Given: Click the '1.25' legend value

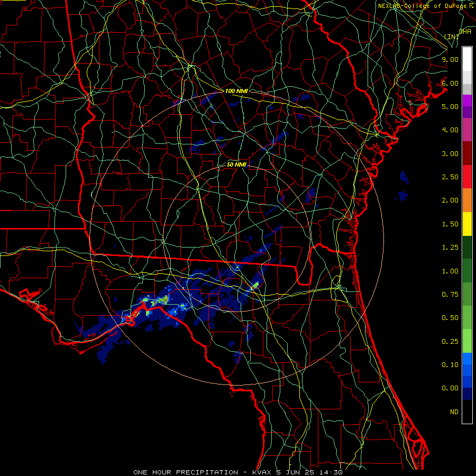Looking at the screenshot, I should [x=450, y=248].
